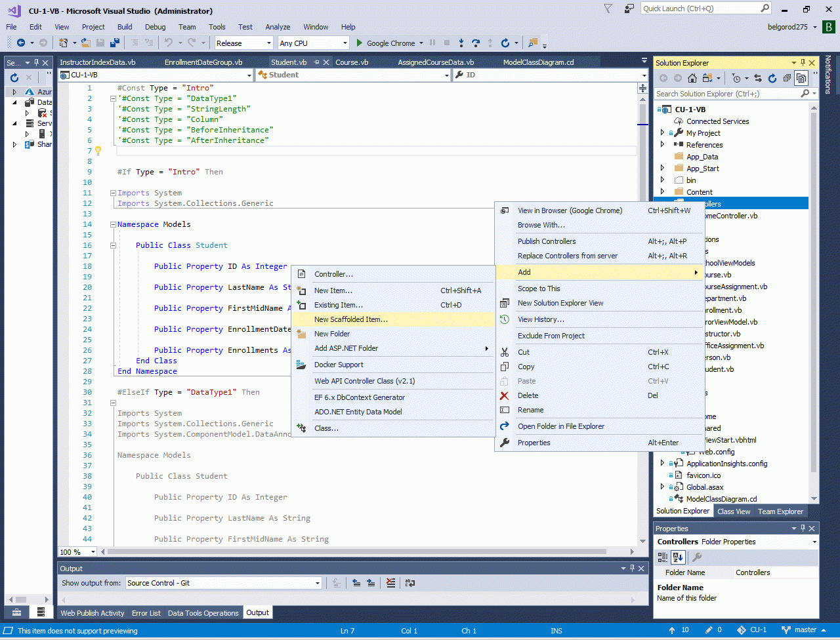Open the Release configuration dropdown
This screenshot has width=840, height=640.
[243, 43]
